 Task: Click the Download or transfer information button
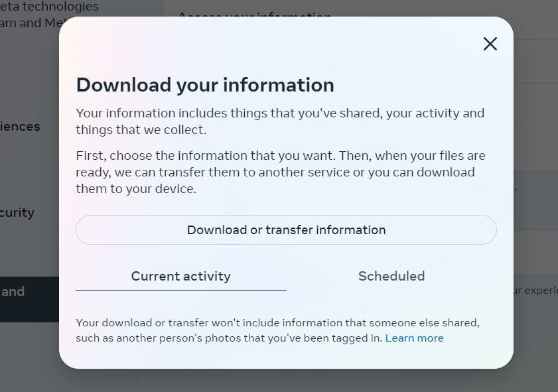point(286,229)
